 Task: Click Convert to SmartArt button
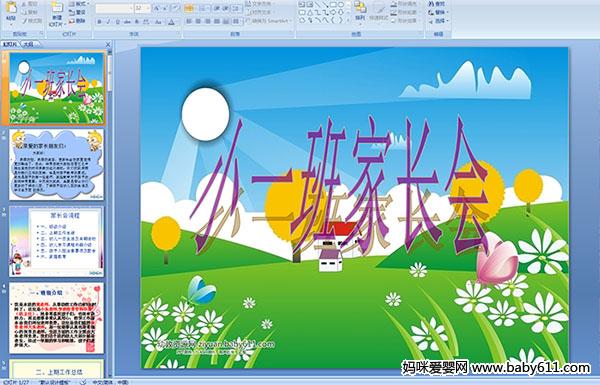click(x=268, y=21)
